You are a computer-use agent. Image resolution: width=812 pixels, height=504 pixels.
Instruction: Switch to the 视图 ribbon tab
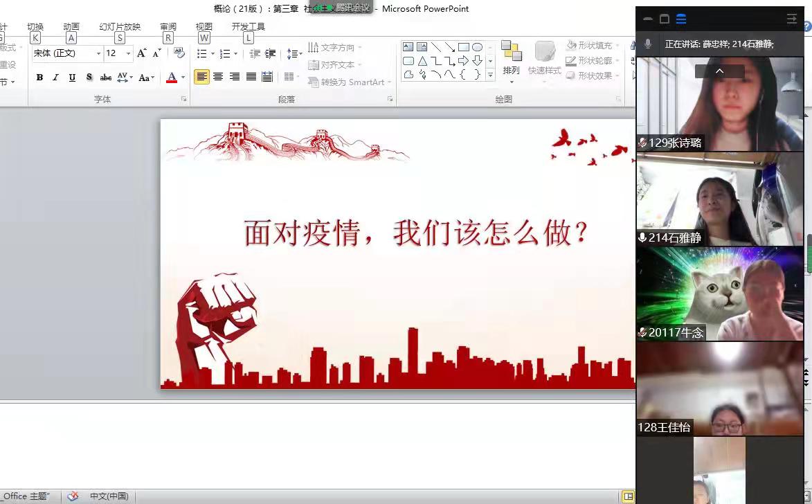tap(204, 27)
